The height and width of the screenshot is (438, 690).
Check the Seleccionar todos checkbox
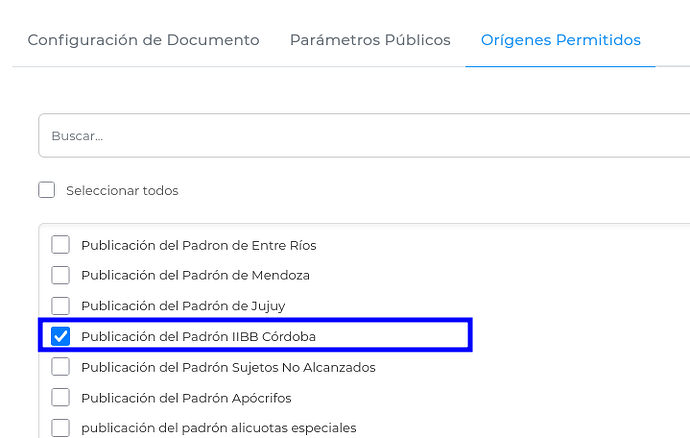[x=47, y=190]
